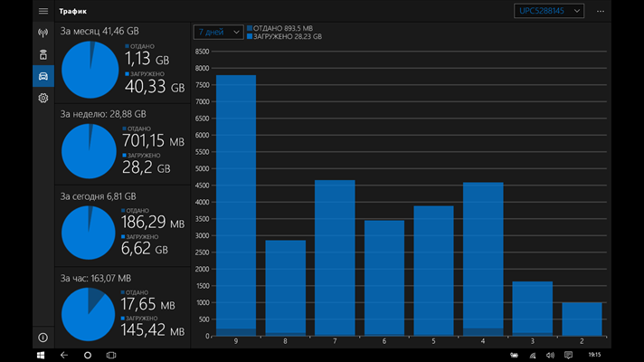Select the traffic car sidebar icon
Image resolution: width=644 pixels, height=362 pixels.
43,76
